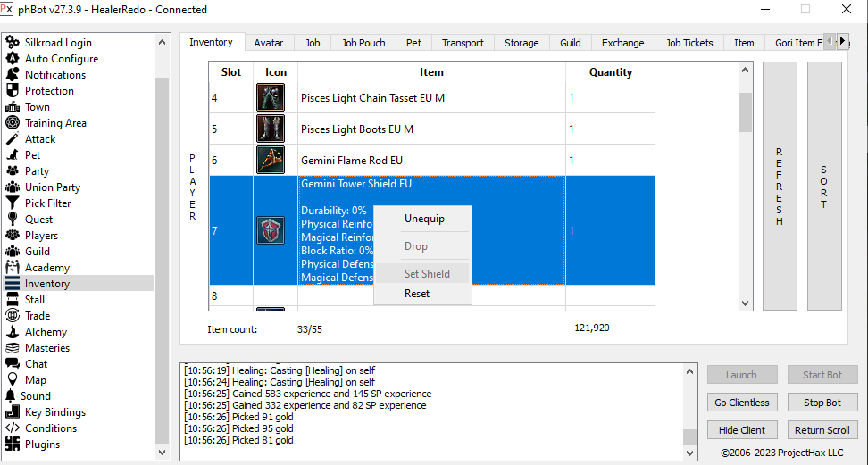Click inventory table scroll down arrow

[x=746, y=303]
